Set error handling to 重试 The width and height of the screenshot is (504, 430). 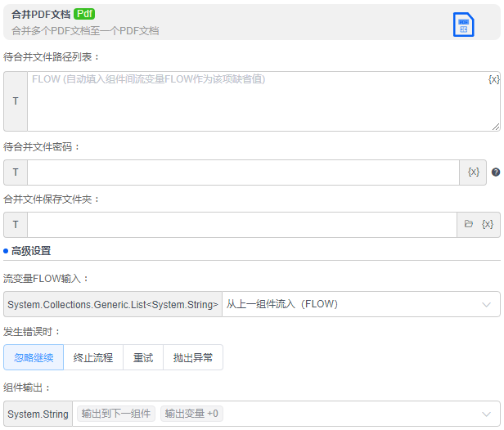(143, 357)
